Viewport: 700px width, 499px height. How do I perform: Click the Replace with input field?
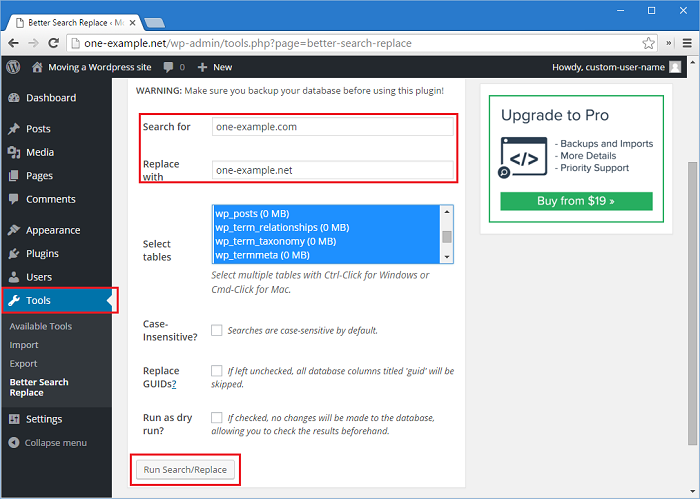(333, 170)
